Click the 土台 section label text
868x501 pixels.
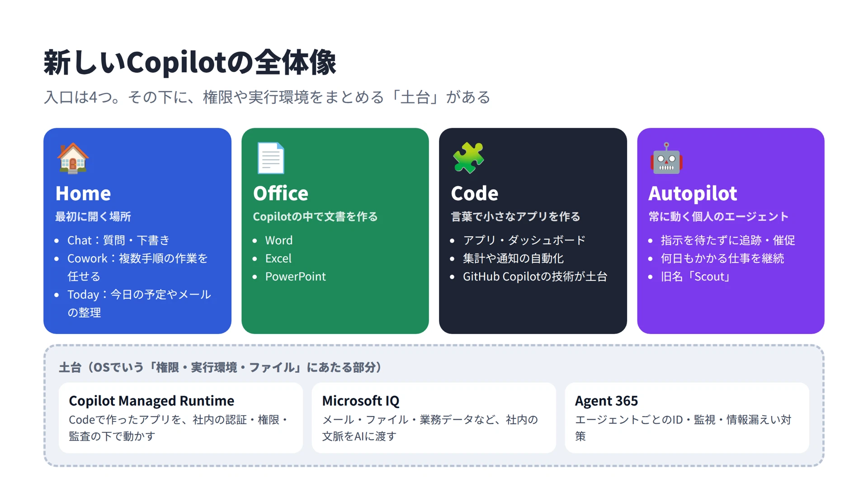click(221, 368)
